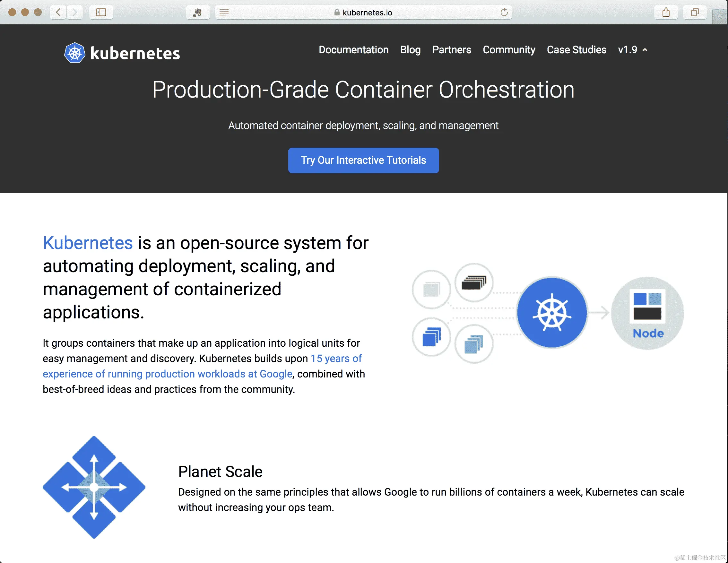This screenshot has width=728, height=563.
Task: Reload the kubernetes.io page
Action: pyautogui.click(x=504, y=12)
